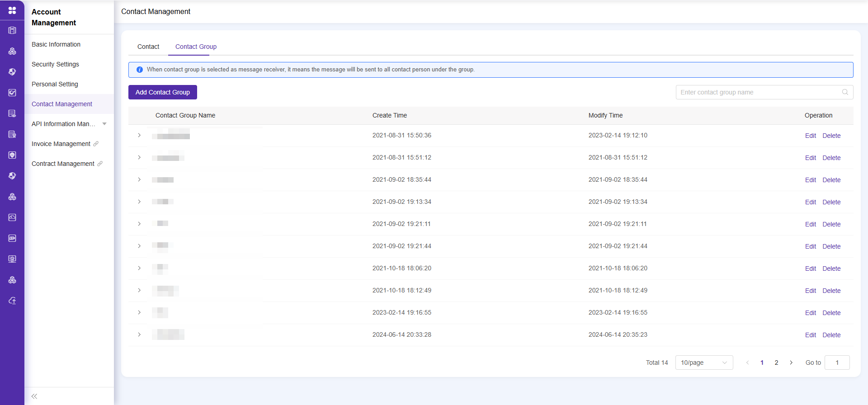868x405 pixels.
Task: Expand row created 2021-10-18 18:12:49
Action: click(139, 290)
